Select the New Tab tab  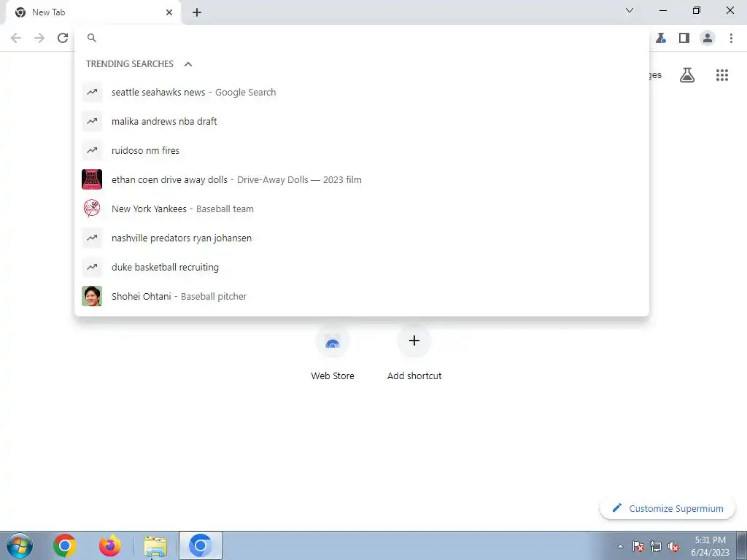point(93,12)
